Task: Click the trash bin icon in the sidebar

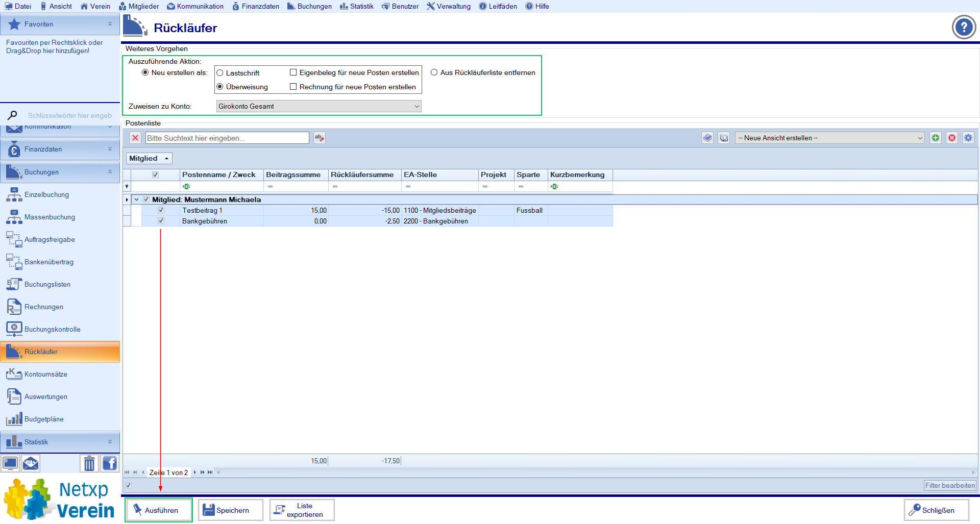Action: pos(89,463)
